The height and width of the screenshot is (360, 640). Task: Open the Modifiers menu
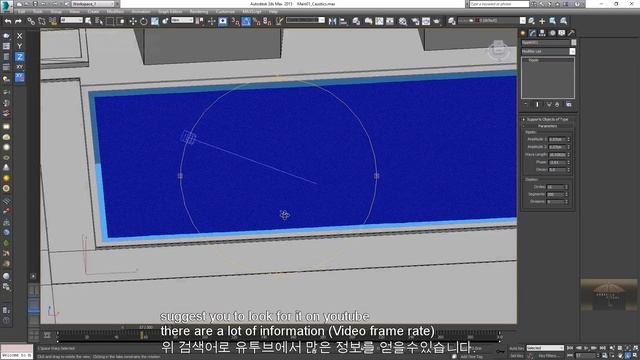click(116, 12)
